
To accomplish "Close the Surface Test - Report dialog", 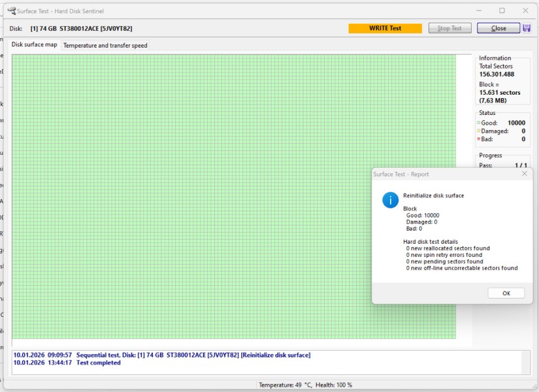I will (x=524, y=174).
